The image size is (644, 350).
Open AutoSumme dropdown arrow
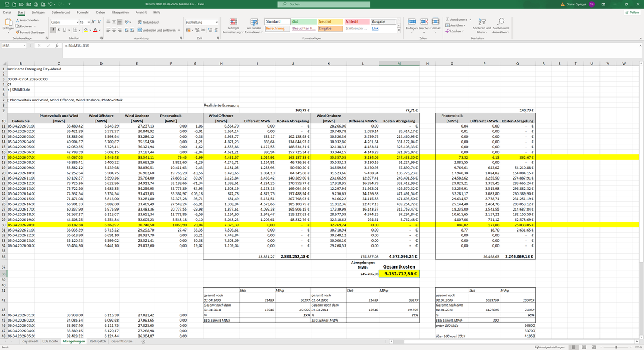(469, 19)
